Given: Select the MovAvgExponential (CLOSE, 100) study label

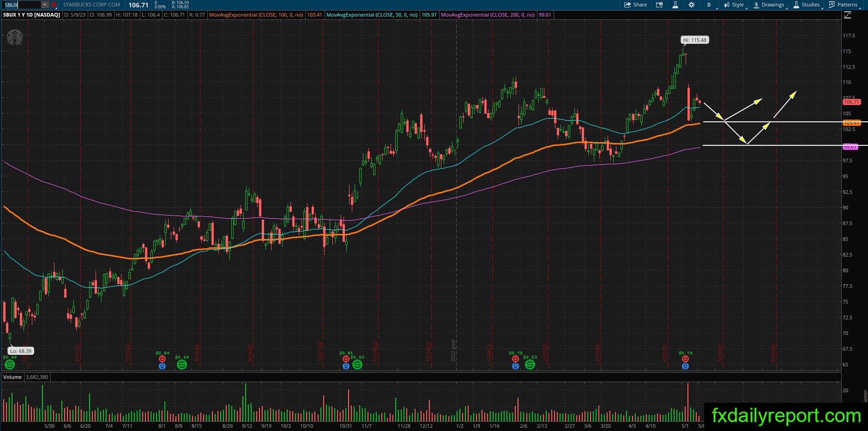Looking at the screenshot, I should point(256,15).
